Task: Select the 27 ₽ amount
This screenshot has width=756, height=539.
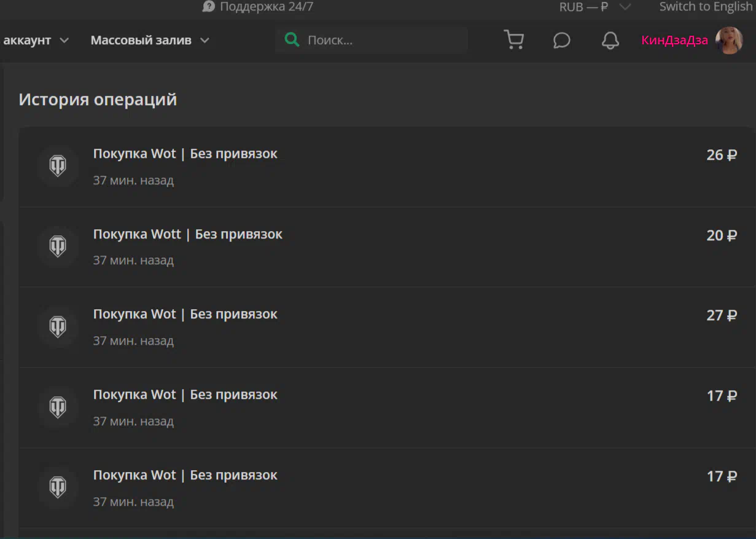Action: [x=722, y=315]
